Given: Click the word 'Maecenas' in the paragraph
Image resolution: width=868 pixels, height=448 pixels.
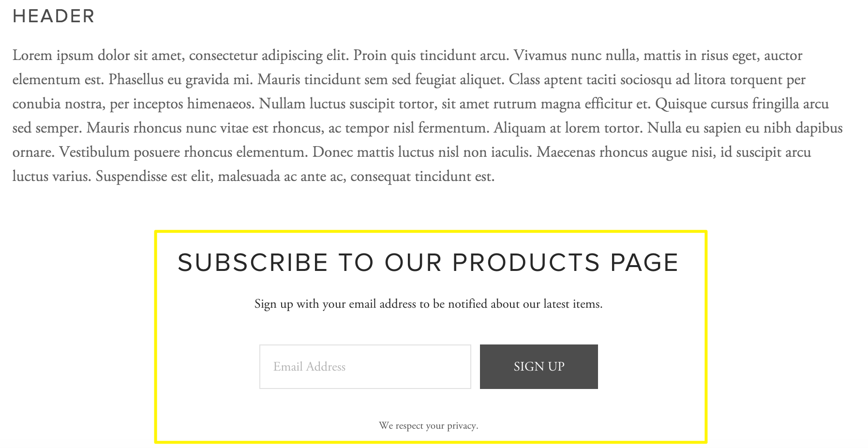Looking at the screenshot, I should (x=566, y=152).
